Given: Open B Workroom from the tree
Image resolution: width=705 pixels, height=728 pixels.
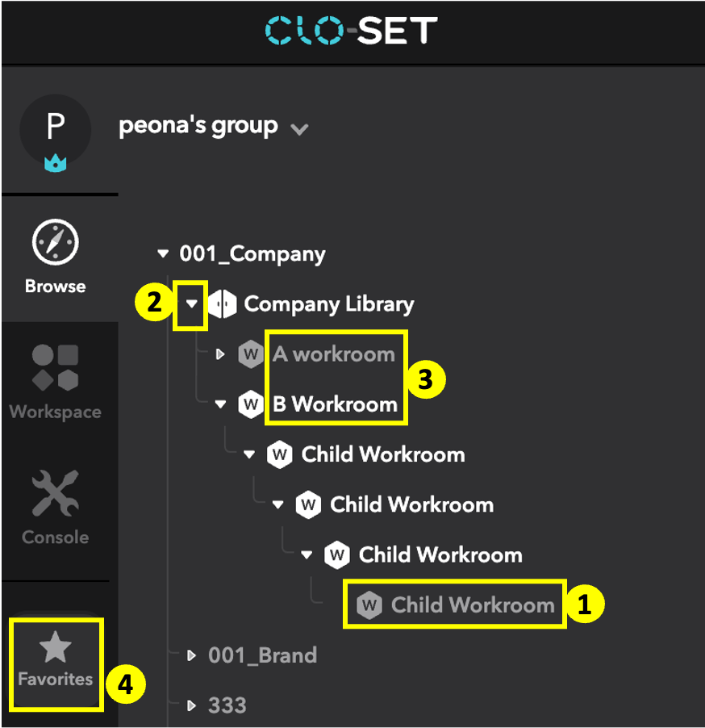Looking at the screenshot, I should tap(334, 404).
